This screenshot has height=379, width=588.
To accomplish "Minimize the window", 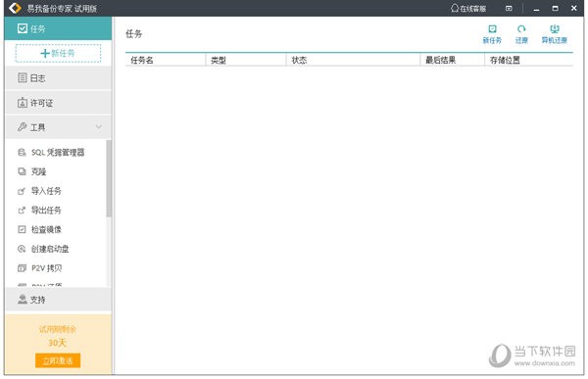I will point(536,9).
